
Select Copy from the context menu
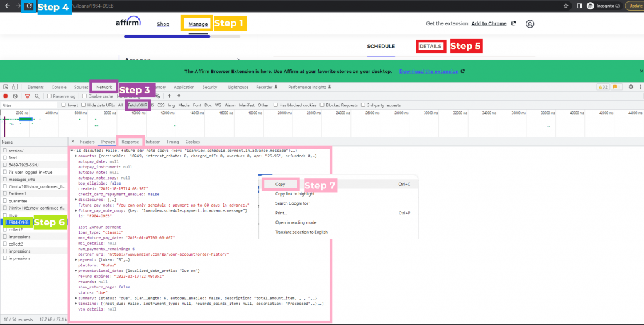point(280,185)
